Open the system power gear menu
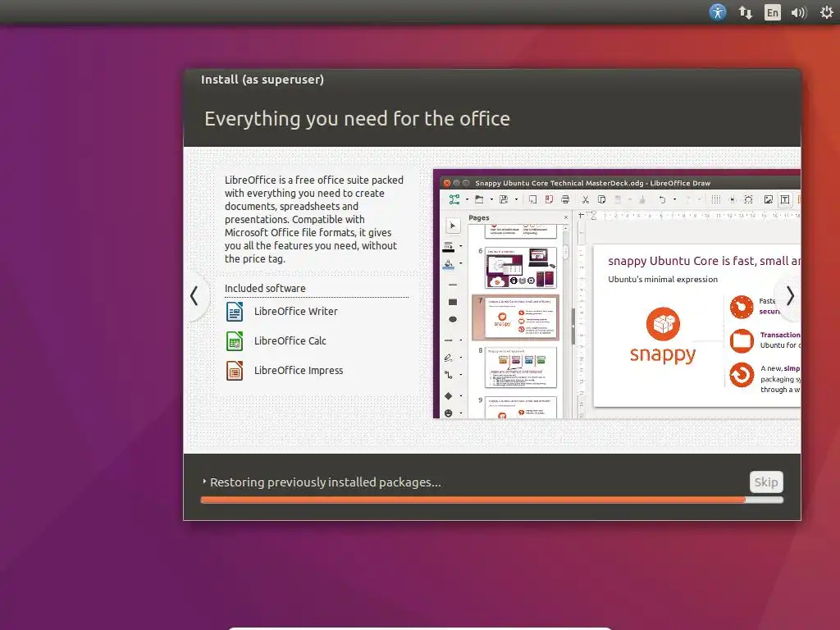 pyautogui.click(x=826, y=11)
